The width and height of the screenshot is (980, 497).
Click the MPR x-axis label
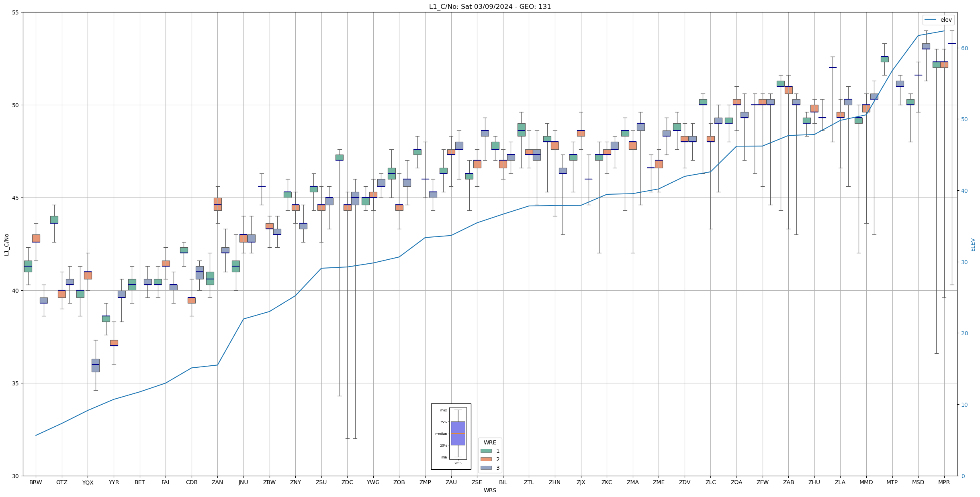pyautogui.click(x=944, y=483)
